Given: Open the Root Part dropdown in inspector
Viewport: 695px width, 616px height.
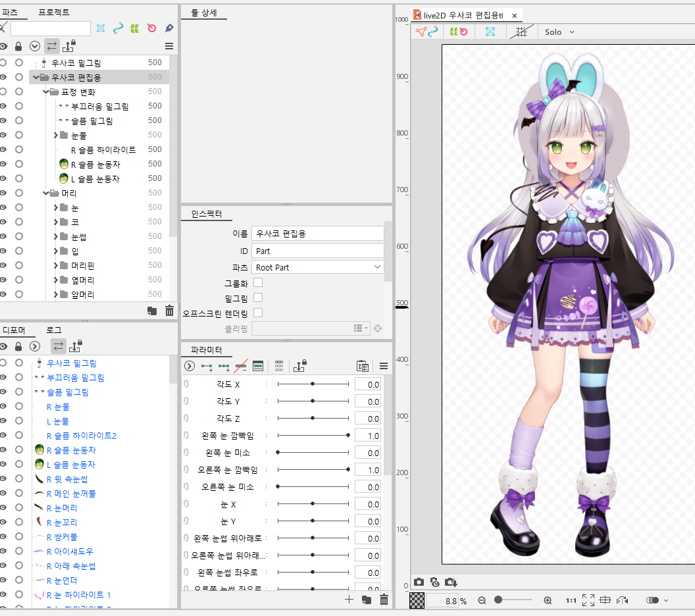Looking at the screenshot, I should pyautogui.click(x=317, y=267).
